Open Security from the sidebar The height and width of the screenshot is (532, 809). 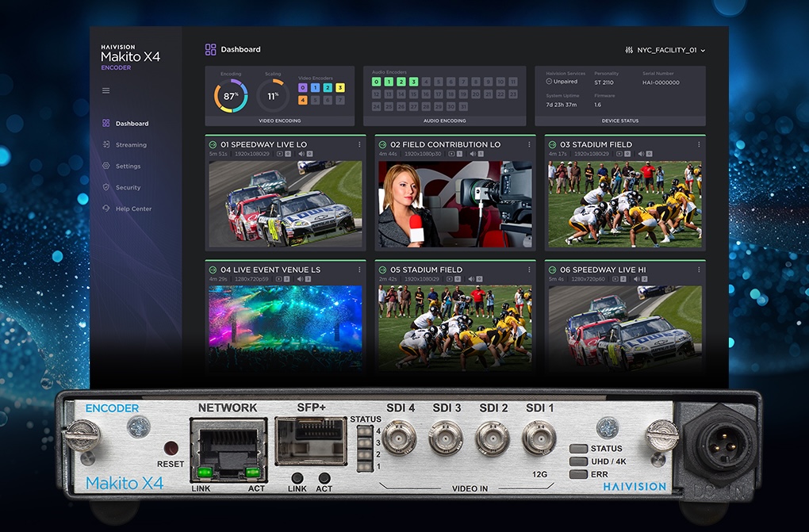click(x=122, y=187)
